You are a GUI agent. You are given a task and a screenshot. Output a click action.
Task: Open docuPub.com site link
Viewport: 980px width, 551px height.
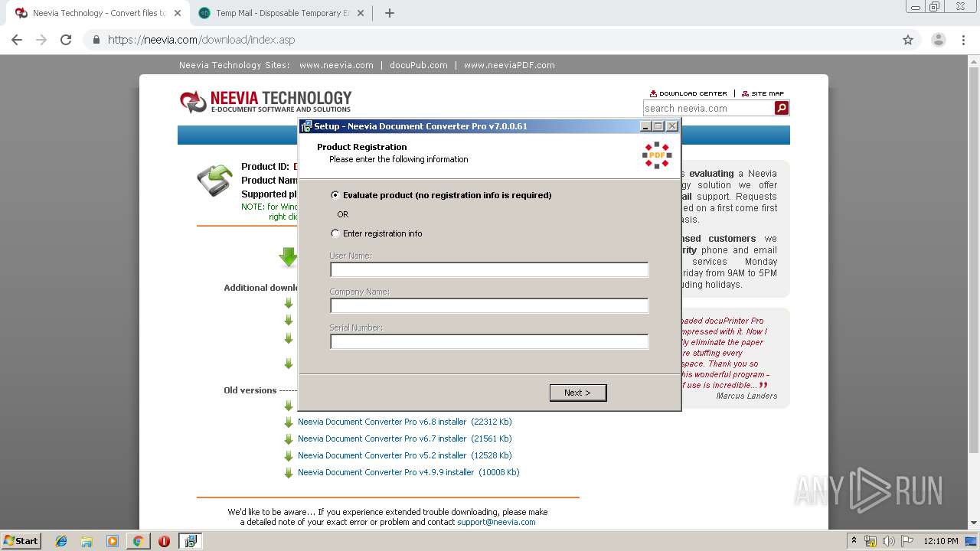pyautogui.click(x=419, y=65)
